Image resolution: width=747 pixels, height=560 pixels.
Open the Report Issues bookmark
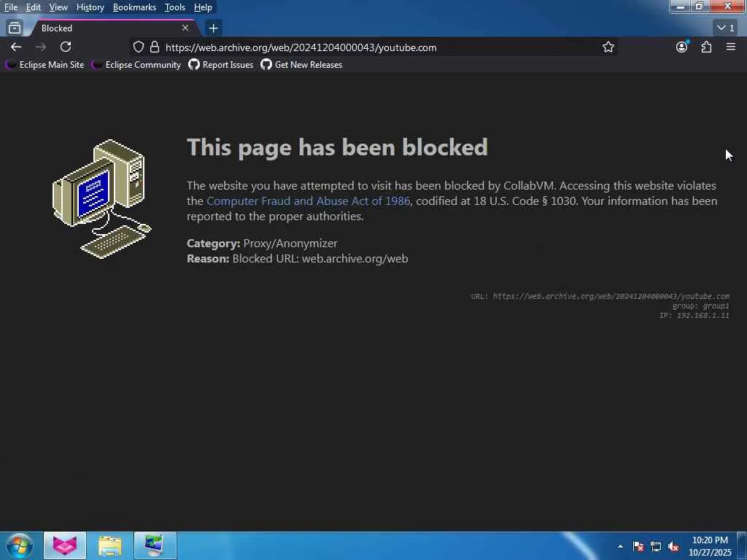pos(220,65)
